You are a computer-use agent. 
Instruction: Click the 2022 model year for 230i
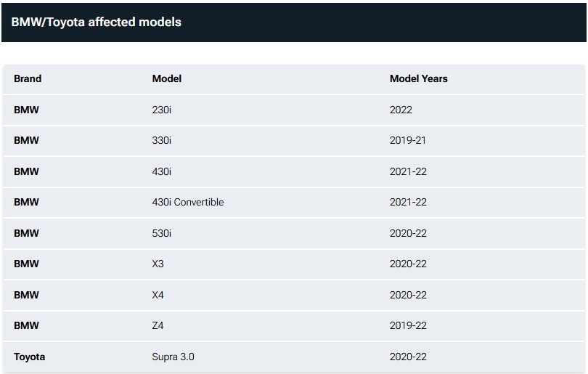[x=401, y=110]
